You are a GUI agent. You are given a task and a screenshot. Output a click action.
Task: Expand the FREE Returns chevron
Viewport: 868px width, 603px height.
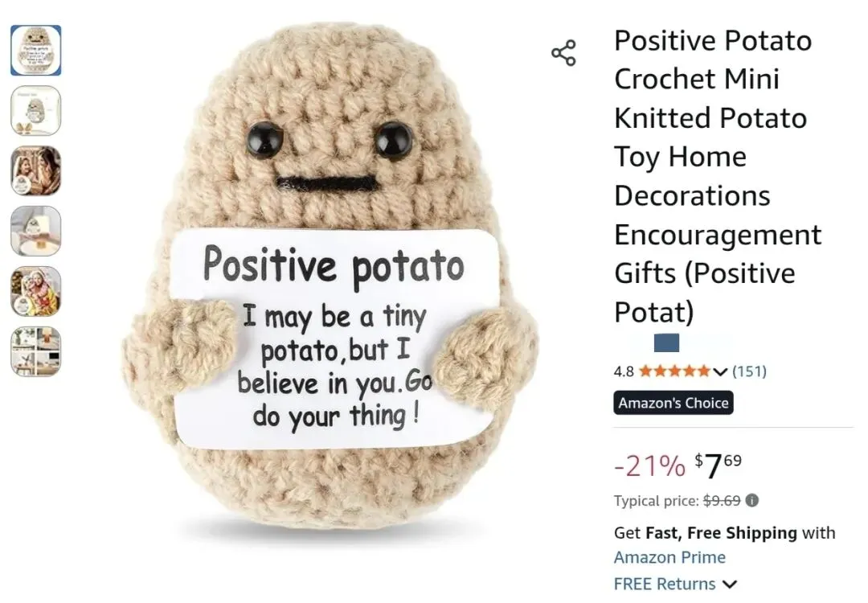[730, 585]
